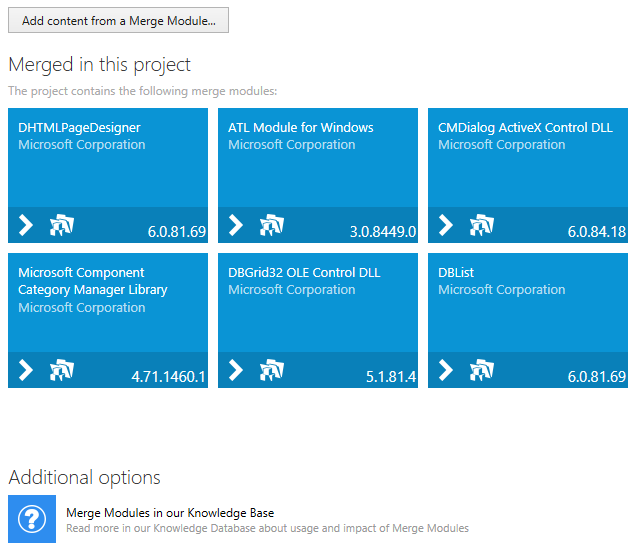Click the 'Add content from a Merge Module...' button

[x=118, y=21]
